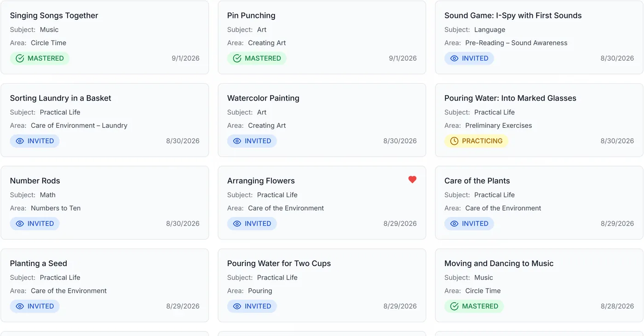644x336 pixels.
Task: Click the MASTERED badge on Singing Songs Together
Action: pos(40,58)
